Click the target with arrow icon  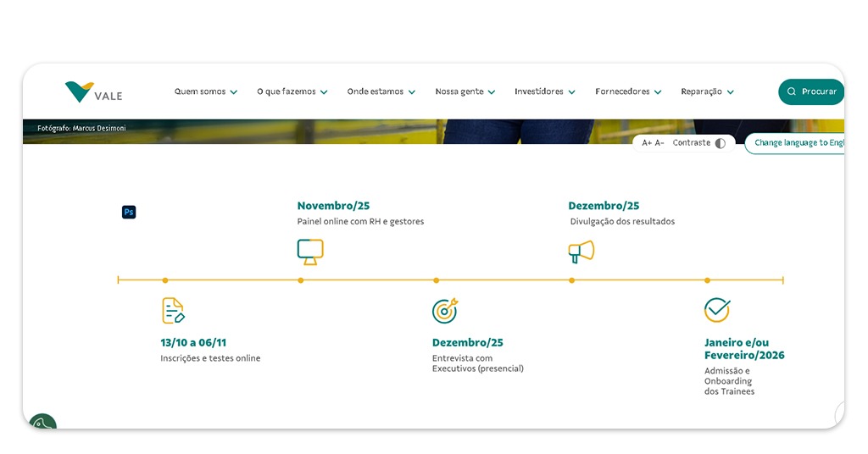pyautogui.click(x=445, y=311)
